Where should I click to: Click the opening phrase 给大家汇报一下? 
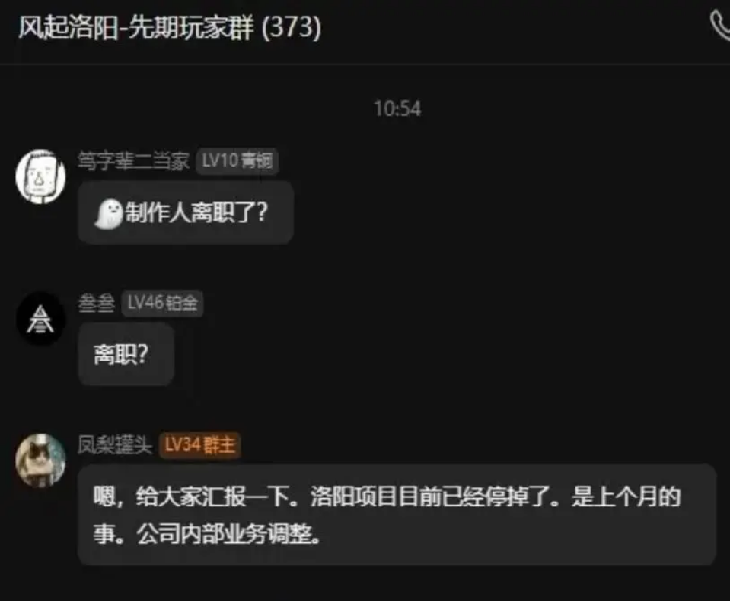coord(212,496)
